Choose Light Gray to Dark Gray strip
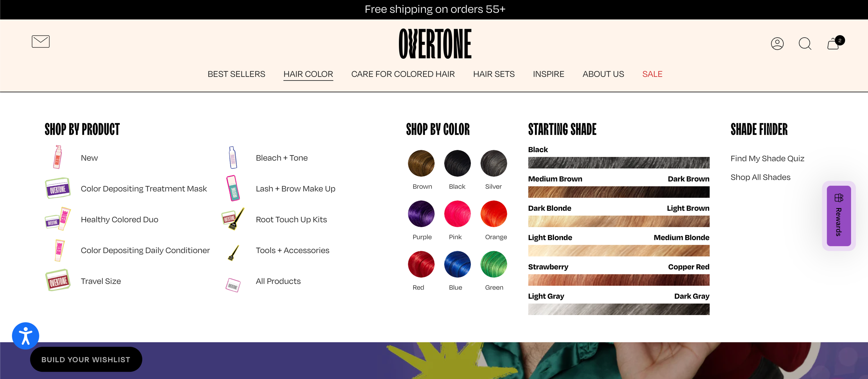Screen dimensions: 868x379 click(x=619, y=309)
